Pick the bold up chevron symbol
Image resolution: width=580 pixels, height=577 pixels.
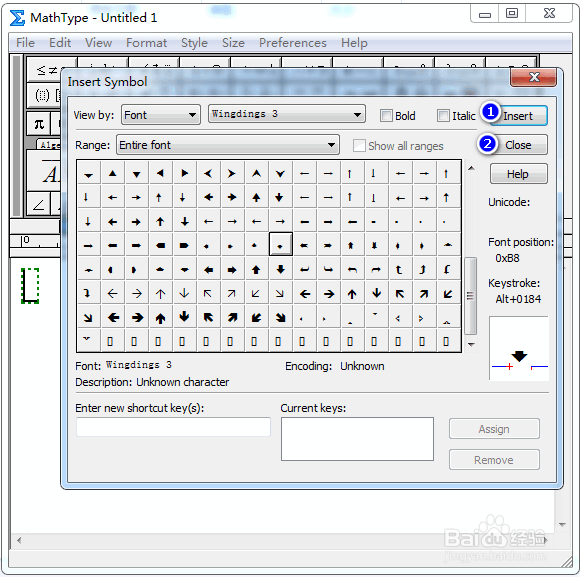tap(256, 173)
